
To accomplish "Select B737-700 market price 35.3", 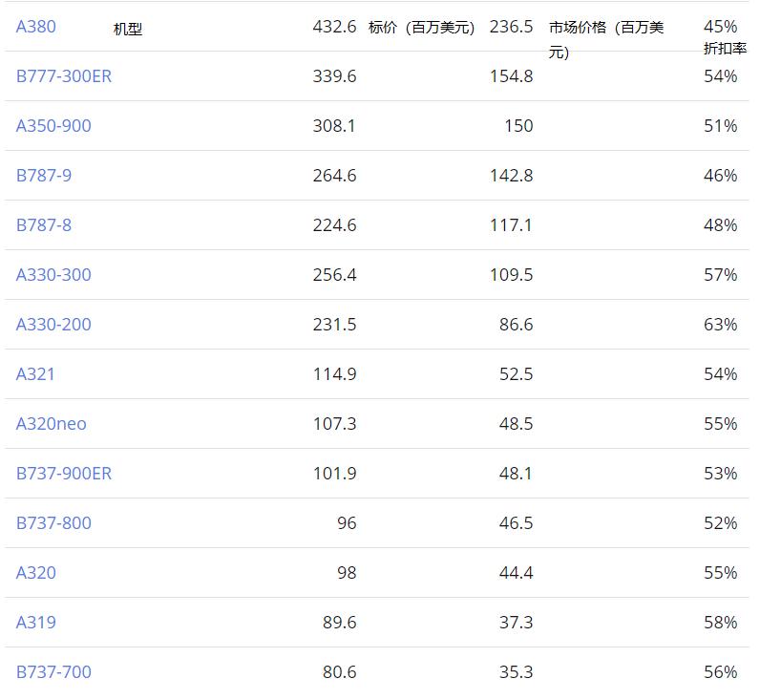I will tap(517, 672).
